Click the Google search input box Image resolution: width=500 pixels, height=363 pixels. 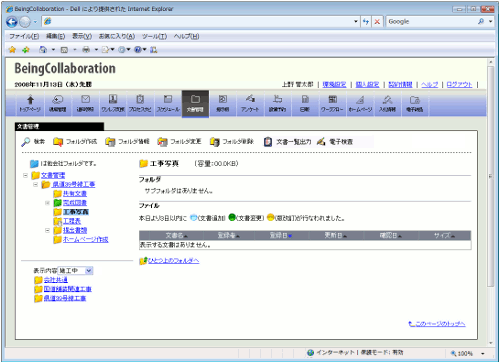pos(432,21)
